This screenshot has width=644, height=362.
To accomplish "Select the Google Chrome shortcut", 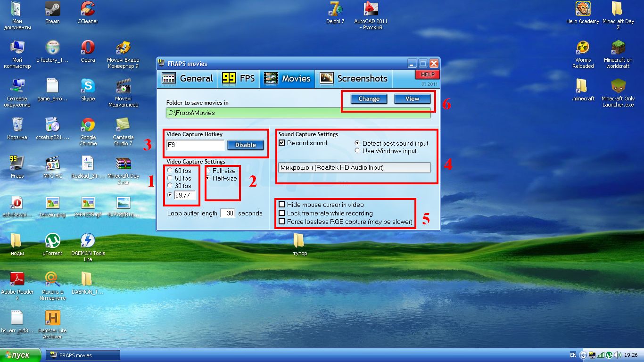I will (88, 125).
